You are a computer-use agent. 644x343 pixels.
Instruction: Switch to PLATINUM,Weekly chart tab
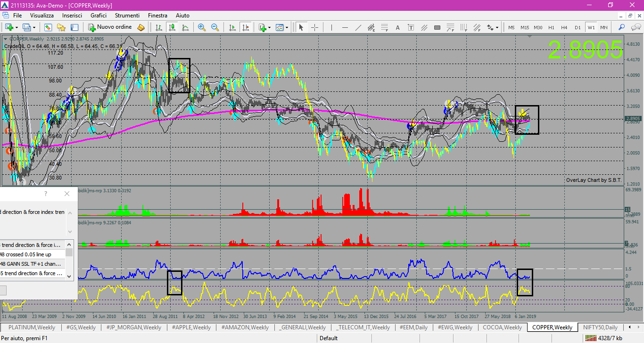[32, 327]
